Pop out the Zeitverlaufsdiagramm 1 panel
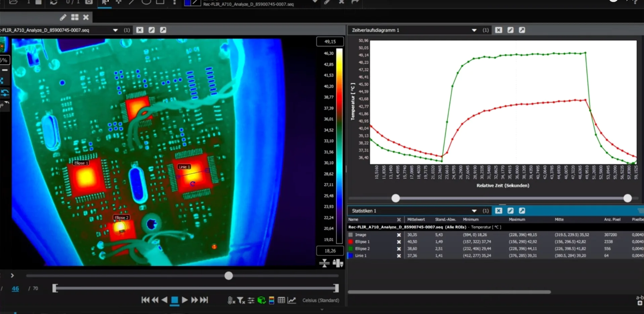 click(x=522, y=30)
